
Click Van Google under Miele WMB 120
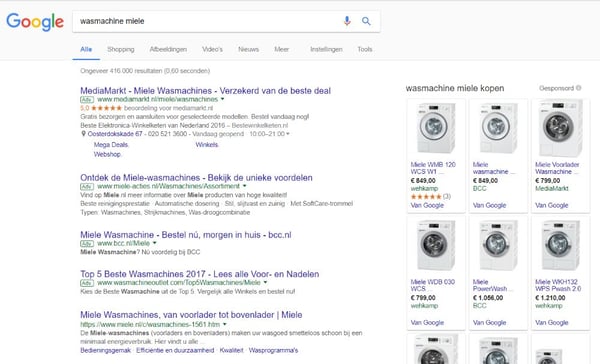[x=427, y=206]
